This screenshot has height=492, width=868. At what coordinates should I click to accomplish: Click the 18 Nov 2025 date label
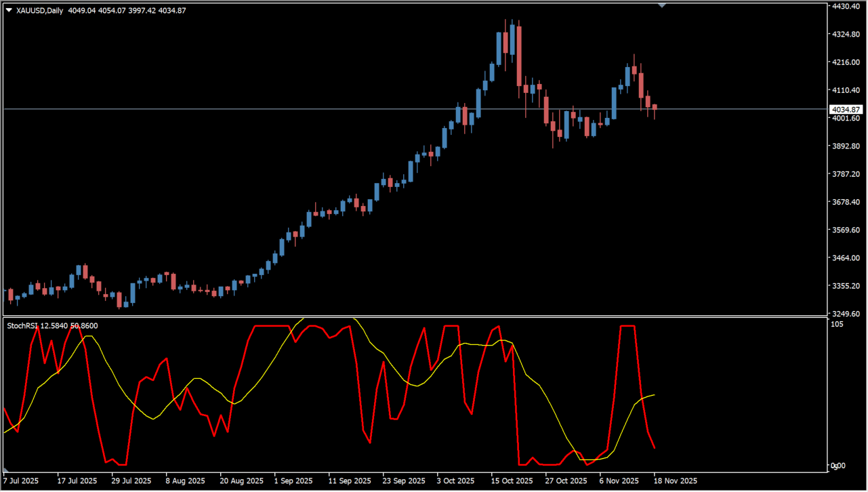click(675, 480)
